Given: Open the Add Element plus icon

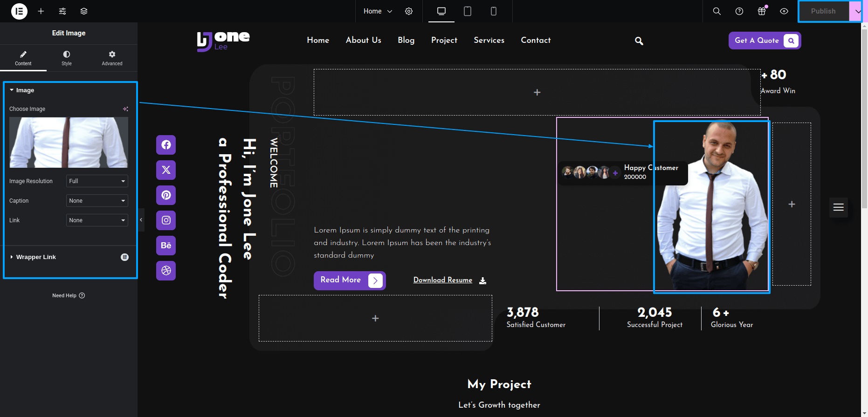Looking at the screenshot, I should tap(41, 11).
